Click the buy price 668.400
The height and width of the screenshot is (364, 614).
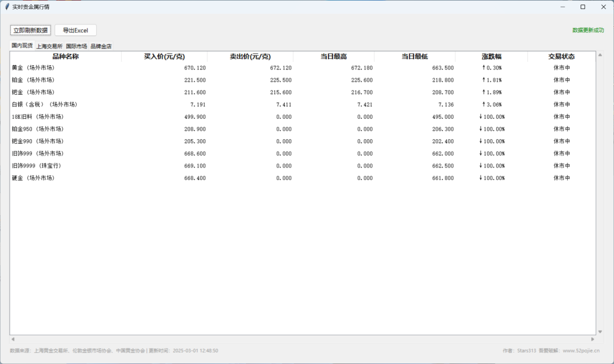pyautogui.click(x=195, y=178)
